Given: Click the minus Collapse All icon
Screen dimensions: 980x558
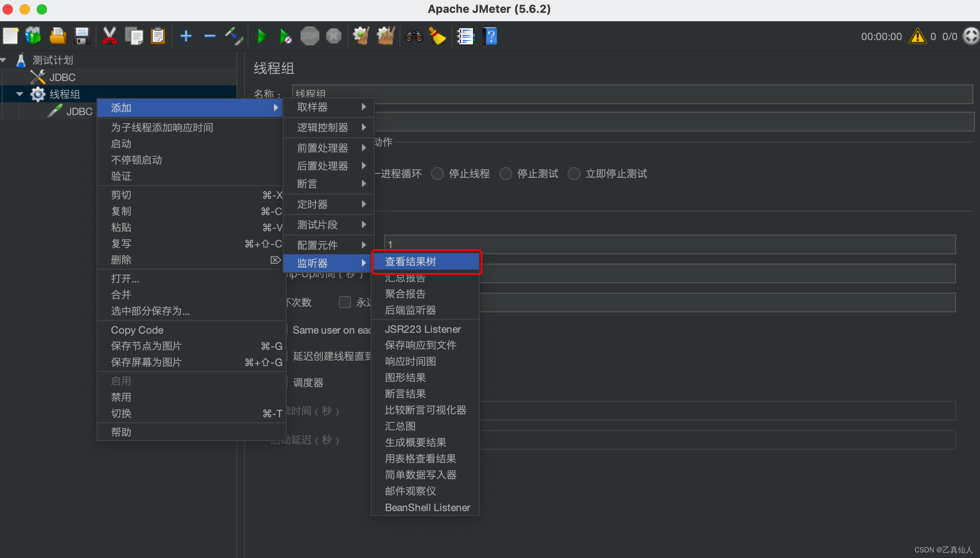Looking at the screenshot, I should tap(210, 36).
